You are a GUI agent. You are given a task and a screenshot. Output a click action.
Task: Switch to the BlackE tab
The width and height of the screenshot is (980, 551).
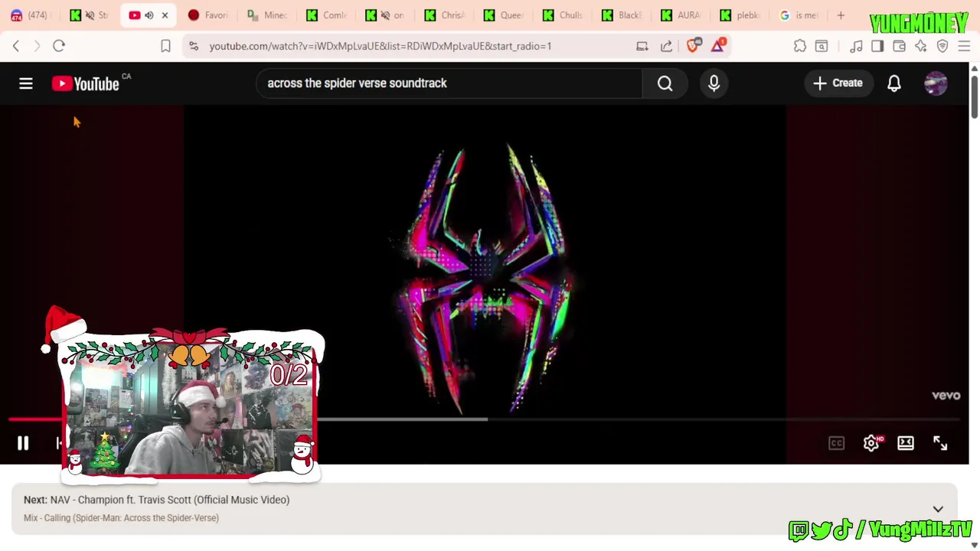622,15
